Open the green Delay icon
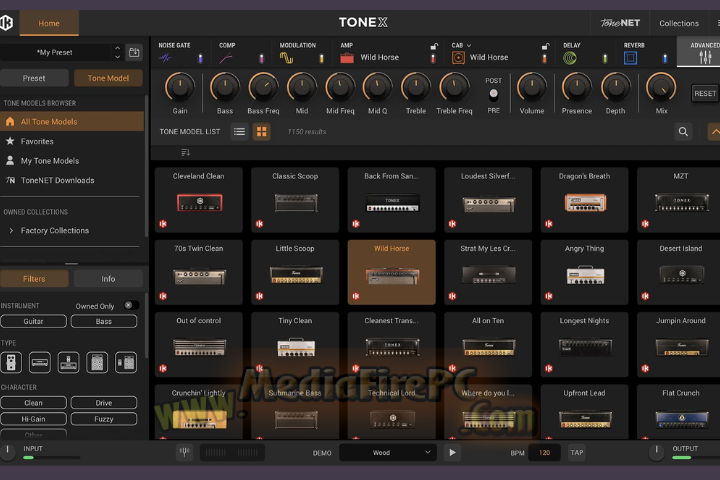This screenshot has height=480, width=720. 570,58
